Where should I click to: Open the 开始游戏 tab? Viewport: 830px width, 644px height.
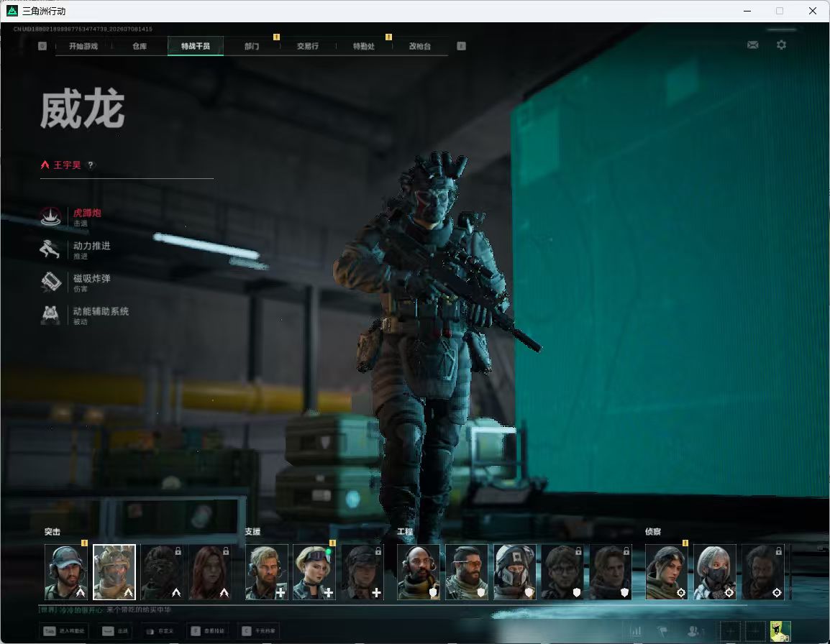83,46
